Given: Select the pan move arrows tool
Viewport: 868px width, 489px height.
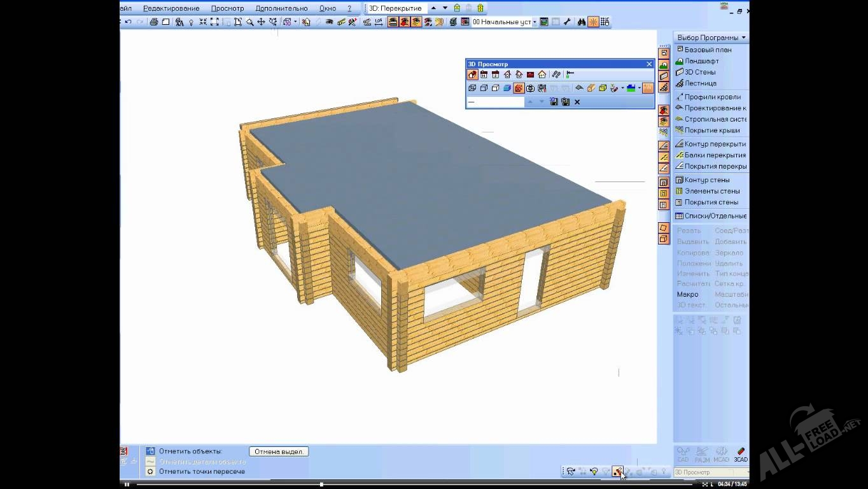Looking at the screenshot, I should 261,22.
